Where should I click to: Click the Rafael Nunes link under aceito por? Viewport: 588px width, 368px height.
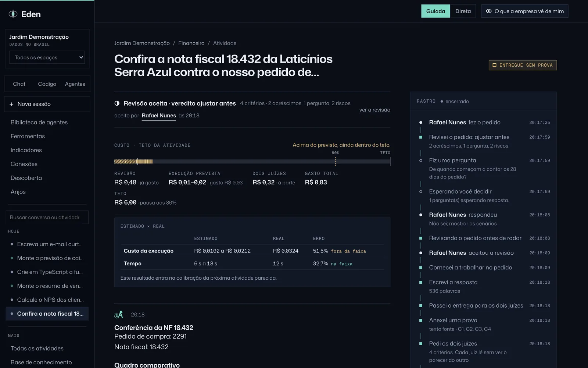click(159, 116)
